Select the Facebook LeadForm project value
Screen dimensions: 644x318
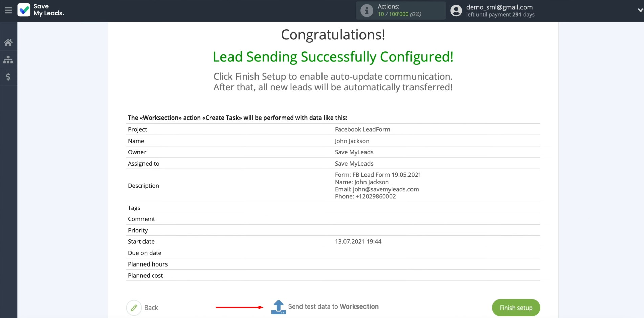362,129
